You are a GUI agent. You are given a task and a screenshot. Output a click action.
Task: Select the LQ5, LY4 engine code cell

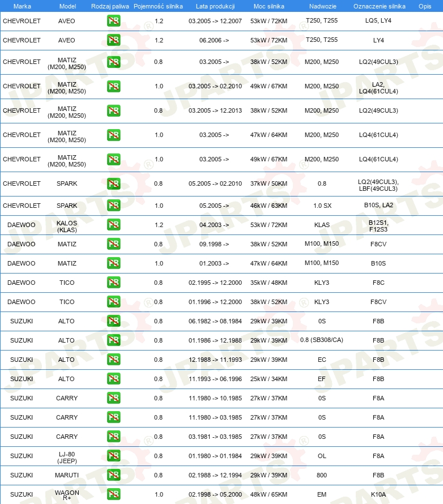click(378, 20)
